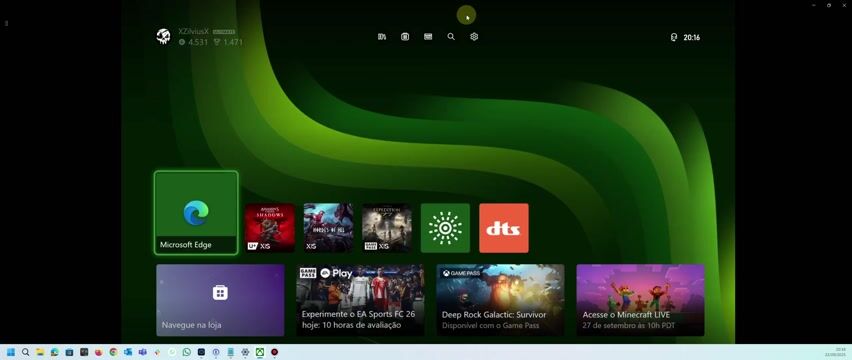852x360 pixels.
Task: Open the Acesse o Minecraft LIVE card
Action: (641, 300)
